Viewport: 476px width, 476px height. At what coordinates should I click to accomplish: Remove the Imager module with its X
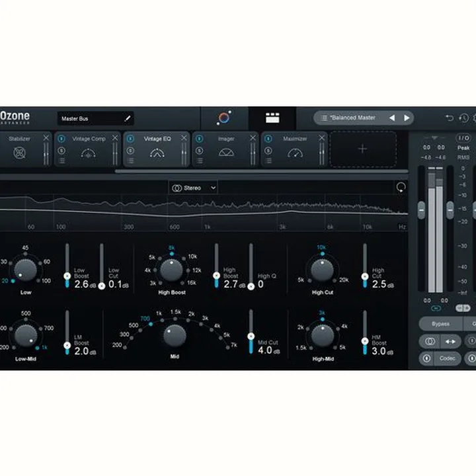click(x=253, y=138)
